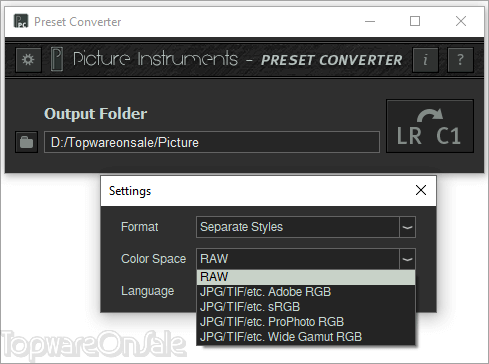Click the Preset Converter app icon in title bar
The image size is (489, 364).
[21, 21]
